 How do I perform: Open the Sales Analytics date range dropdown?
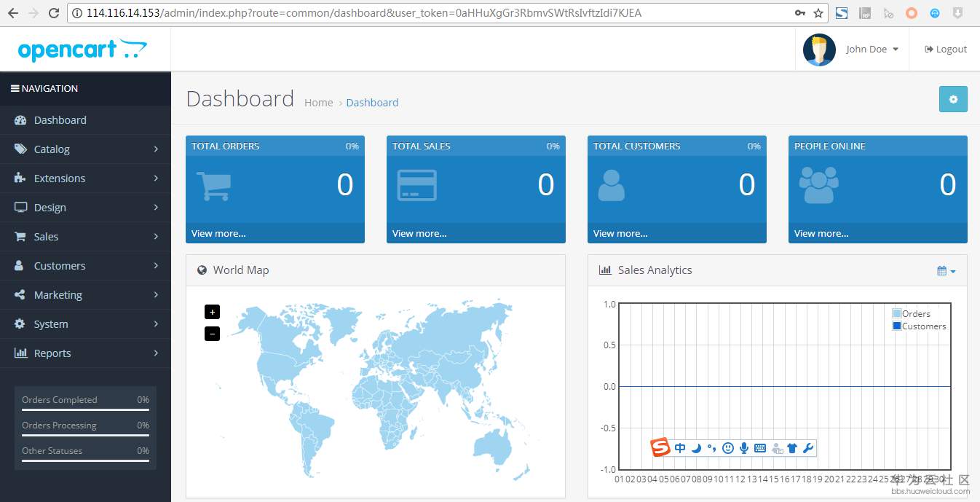(947, 270)
